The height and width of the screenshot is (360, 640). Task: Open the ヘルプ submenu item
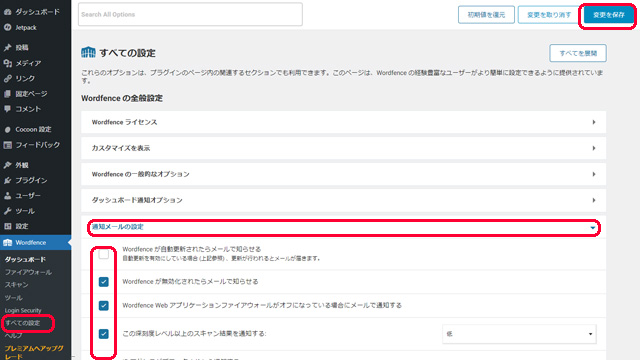click(x=13, y=336)
